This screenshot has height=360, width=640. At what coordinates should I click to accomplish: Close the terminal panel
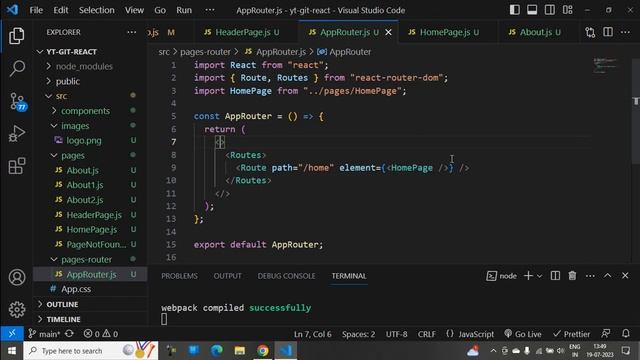click(x=625, y=276)
